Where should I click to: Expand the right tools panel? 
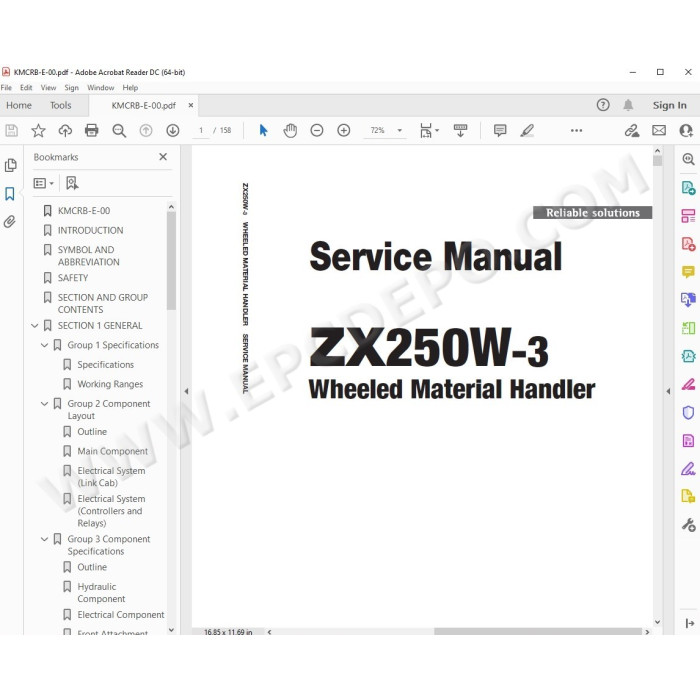pyautogui.click(x=689, y=623)
